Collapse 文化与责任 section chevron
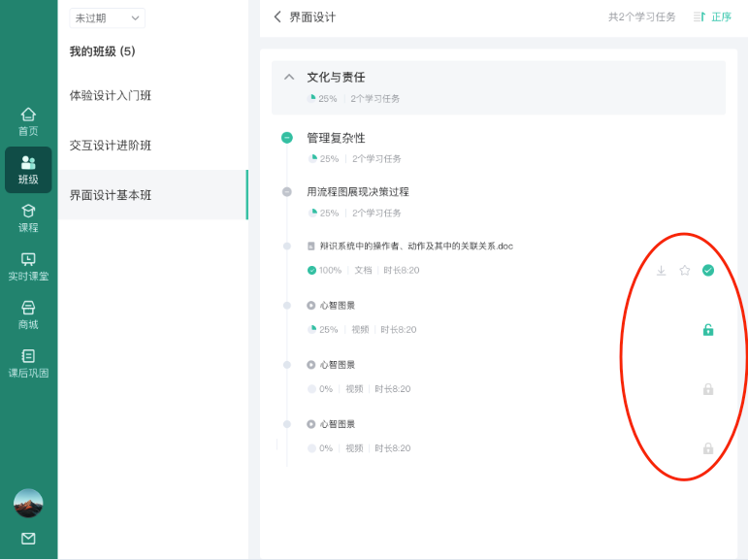The height and width of the screenshot is (560, 748). pos(289,77)
